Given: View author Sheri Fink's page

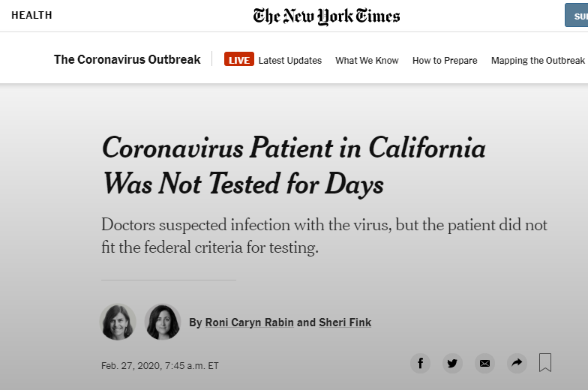Looking at the screenshot, I should [345, 322].
